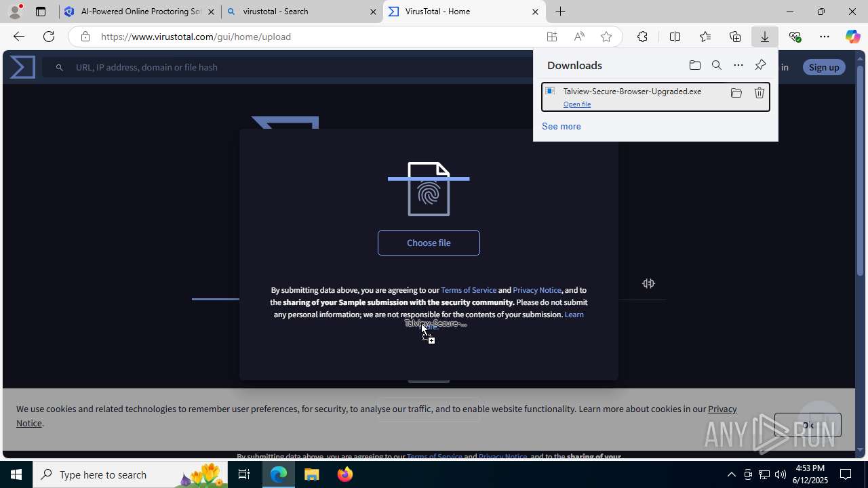Open the Favorites list icon
Viewport: 868px width, 488px height.
click(x=705, y=37)
